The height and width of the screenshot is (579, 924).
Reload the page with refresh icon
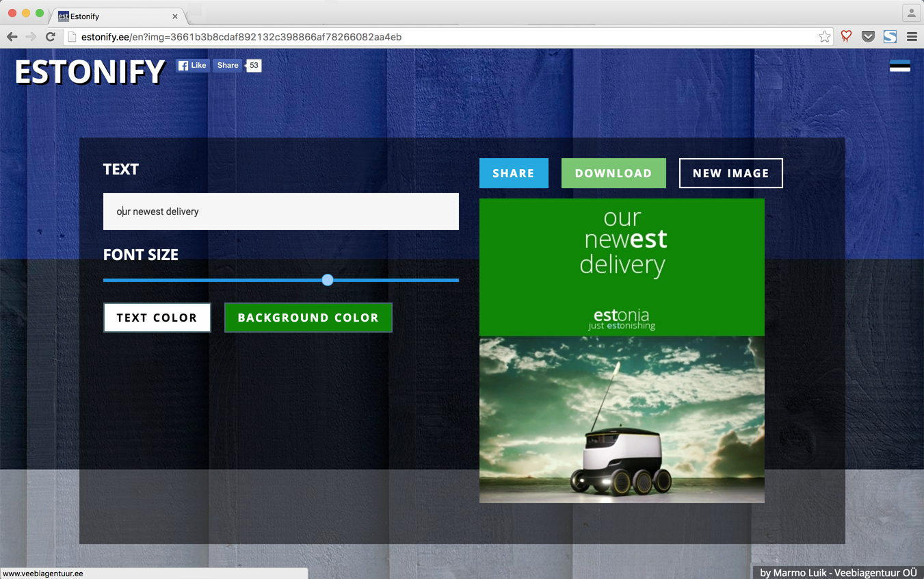[50, 37]
